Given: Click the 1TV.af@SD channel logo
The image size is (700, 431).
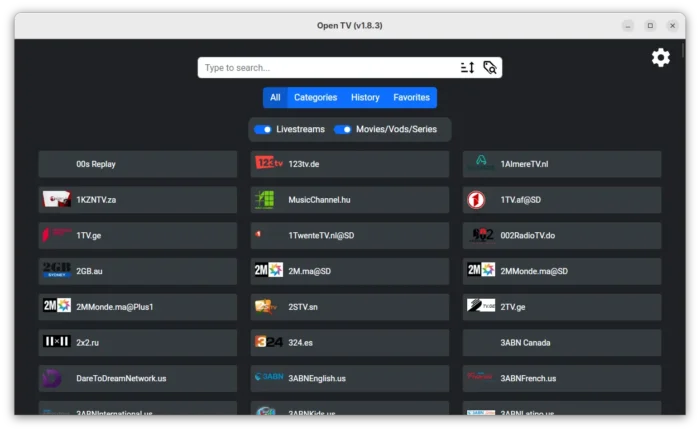Looking at the screenshot, I should [477, 200].
